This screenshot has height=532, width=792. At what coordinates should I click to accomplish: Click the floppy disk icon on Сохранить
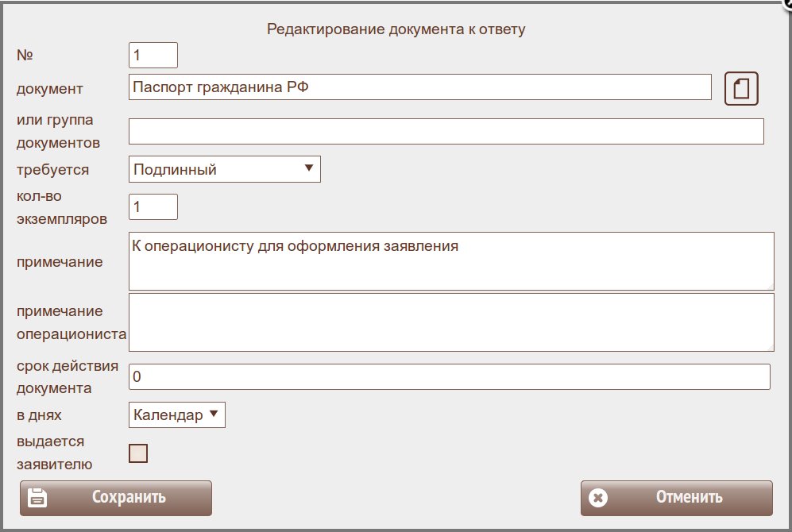[37, 498]
